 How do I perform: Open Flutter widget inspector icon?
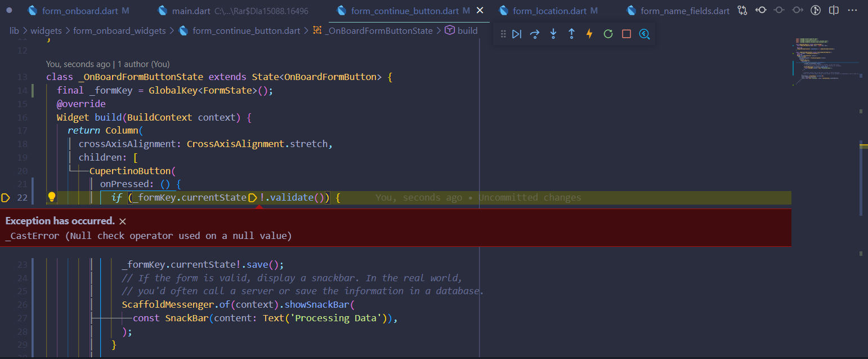pyautogui.click(x=645, y=34)
